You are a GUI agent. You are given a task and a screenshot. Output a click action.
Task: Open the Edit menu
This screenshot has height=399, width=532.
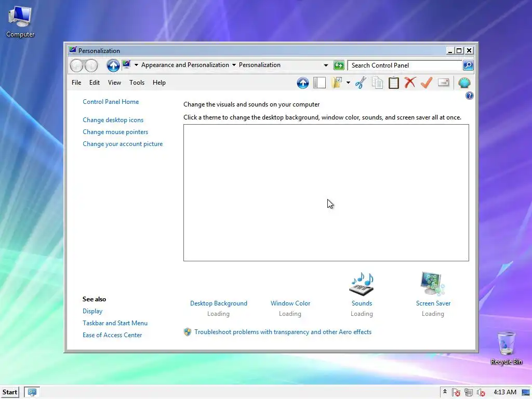pyautogui.click(x=95, y=83)
